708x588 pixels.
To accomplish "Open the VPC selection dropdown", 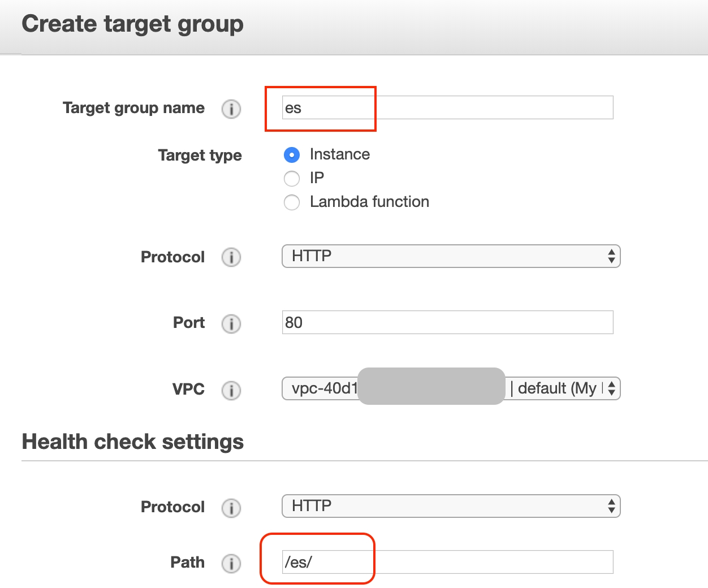I will point(451,388).
